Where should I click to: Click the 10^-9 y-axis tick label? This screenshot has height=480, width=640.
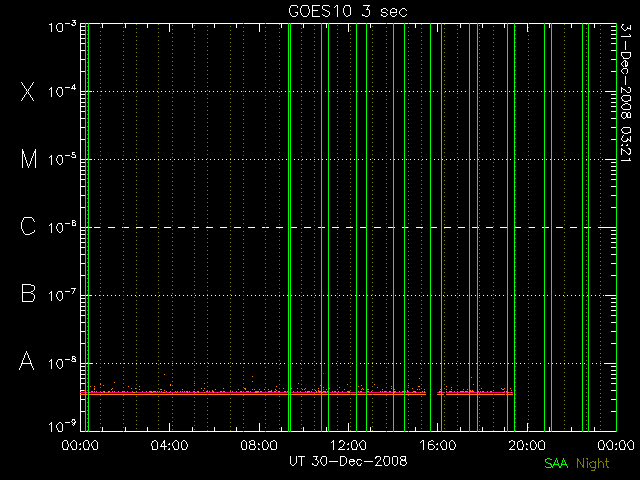point(62,427)
